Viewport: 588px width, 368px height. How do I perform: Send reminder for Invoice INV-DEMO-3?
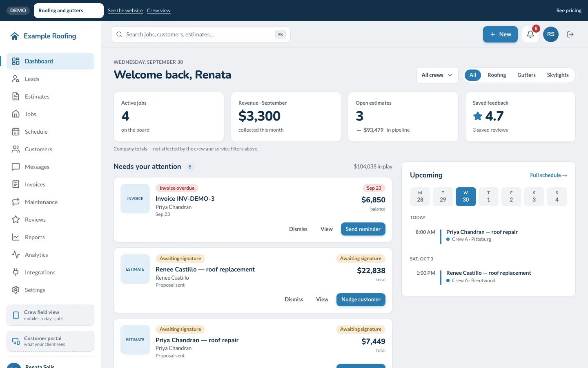tap(363, 229)
